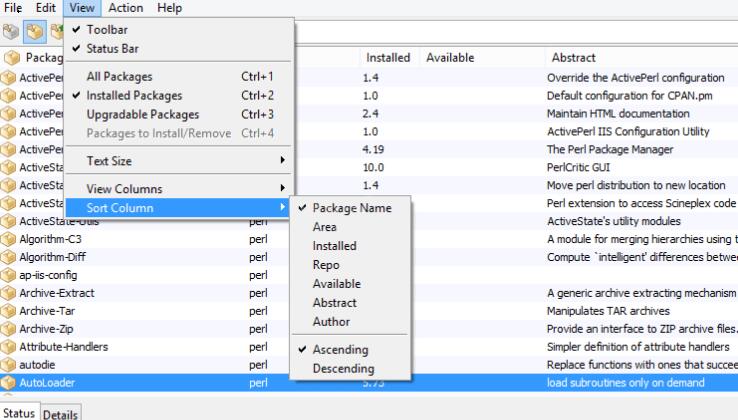Toggle the Status Bar option
This screenshot has height=420, width=738.
pyautogui.click(x=179, y=48)
